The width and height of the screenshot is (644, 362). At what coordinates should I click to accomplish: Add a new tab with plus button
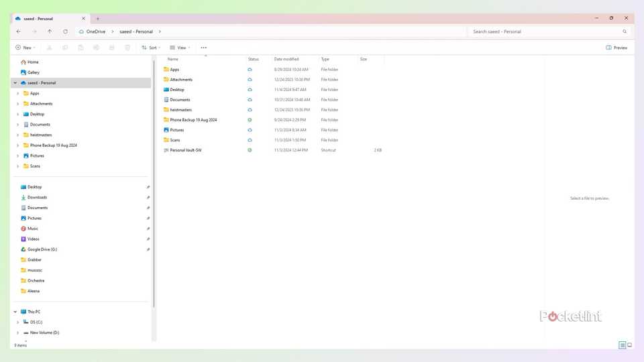click(98, 19)
